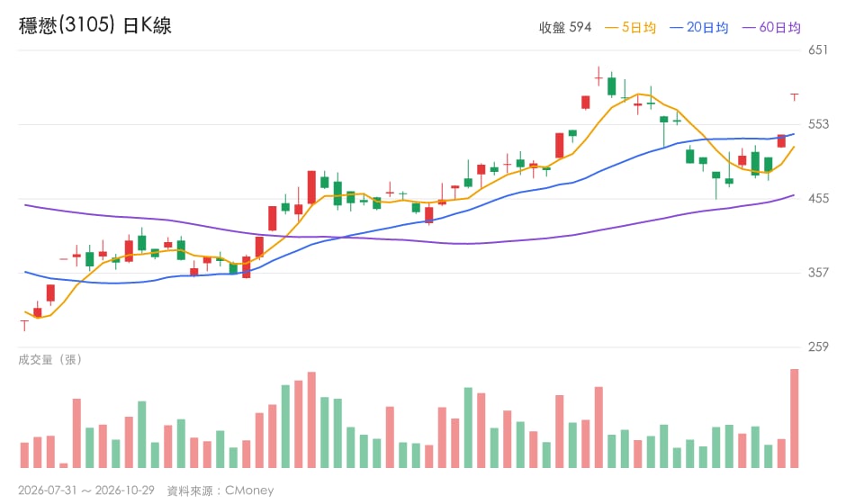Screen dimensions: 864x504
Task: Click the first candlestick at chart's left edge
Action: pos(24,325)
